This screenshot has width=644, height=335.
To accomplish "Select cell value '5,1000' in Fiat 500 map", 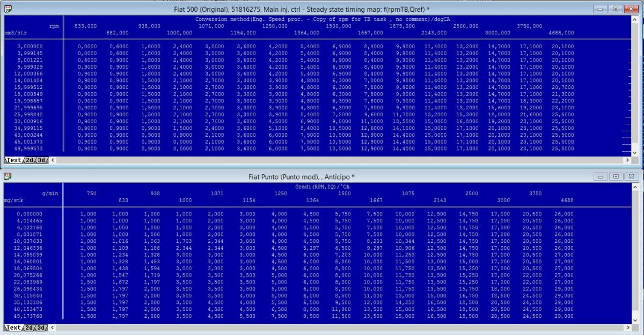I will [x=278, y=128].
